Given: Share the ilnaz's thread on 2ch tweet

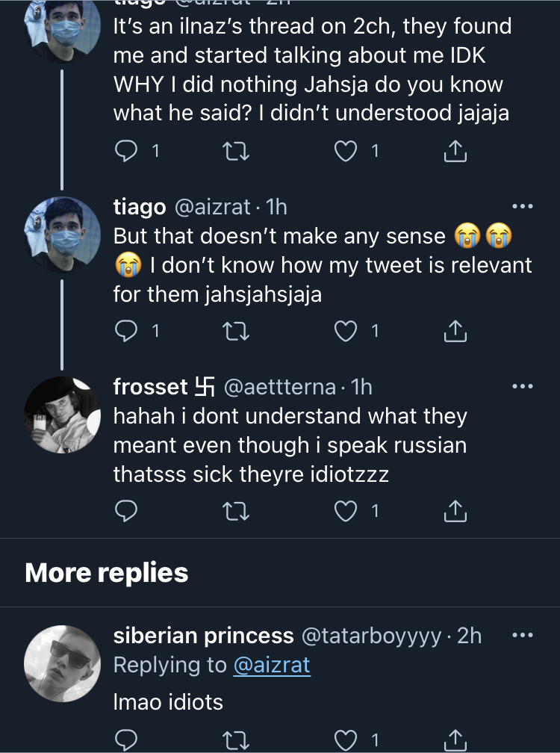Looking at the screenshot, I should [455, 152].
